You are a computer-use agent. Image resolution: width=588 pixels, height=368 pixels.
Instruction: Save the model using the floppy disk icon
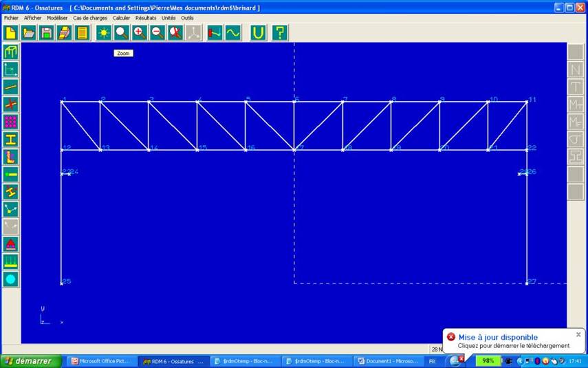[x=46, y=32]
